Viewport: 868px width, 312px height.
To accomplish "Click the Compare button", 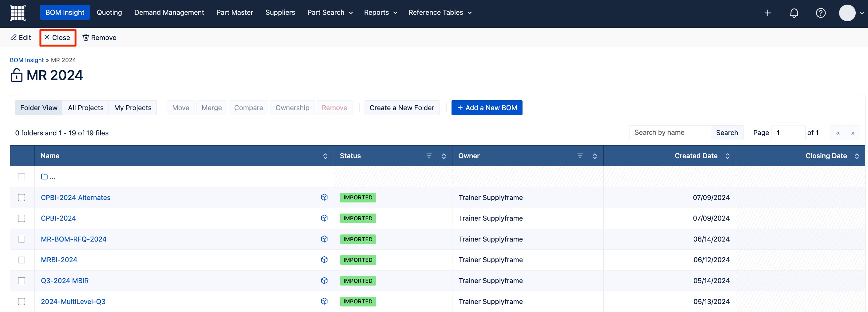I will (x=248, y=108).
